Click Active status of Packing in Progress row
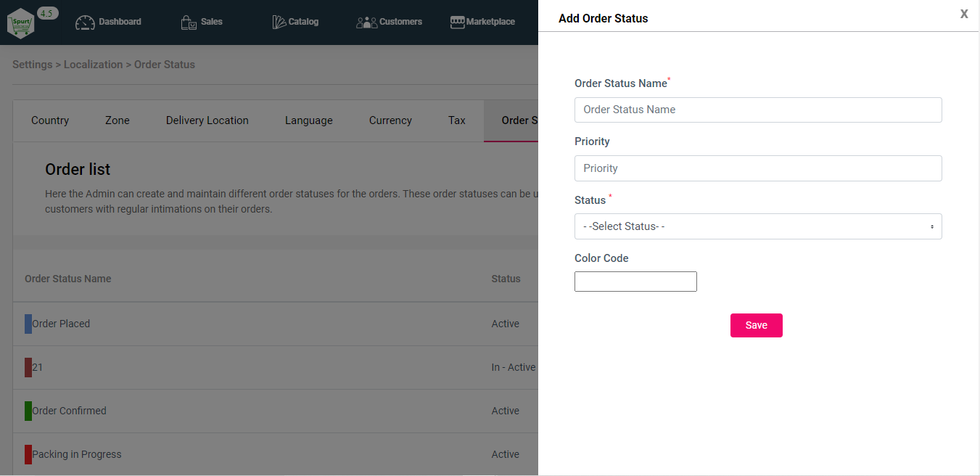 tap(506, 454)
